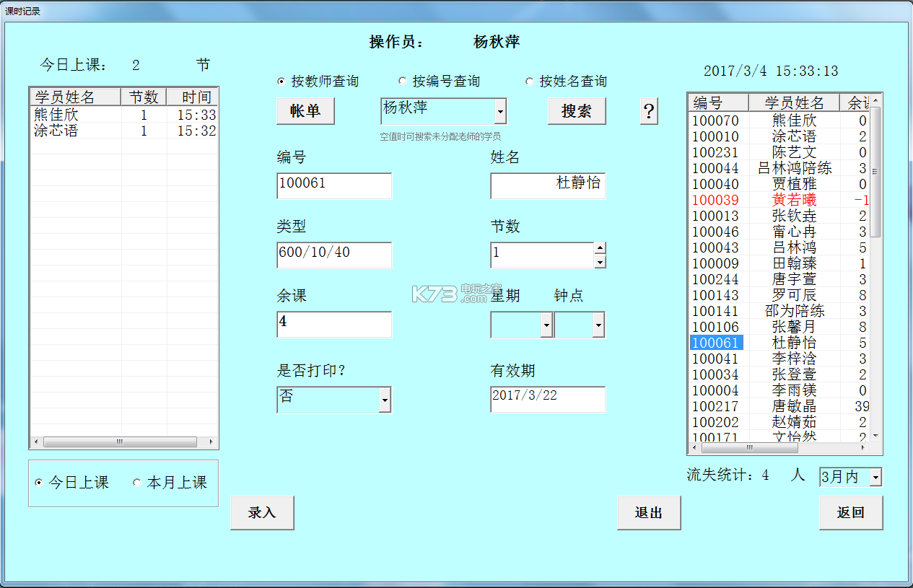Select the 按编号查询 radio option
Screen dimensions: 913x588
(x=403, y=82)
